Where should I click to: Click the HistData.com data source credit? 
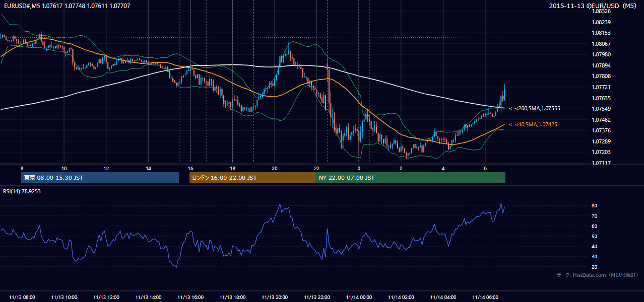pos(598,275)
